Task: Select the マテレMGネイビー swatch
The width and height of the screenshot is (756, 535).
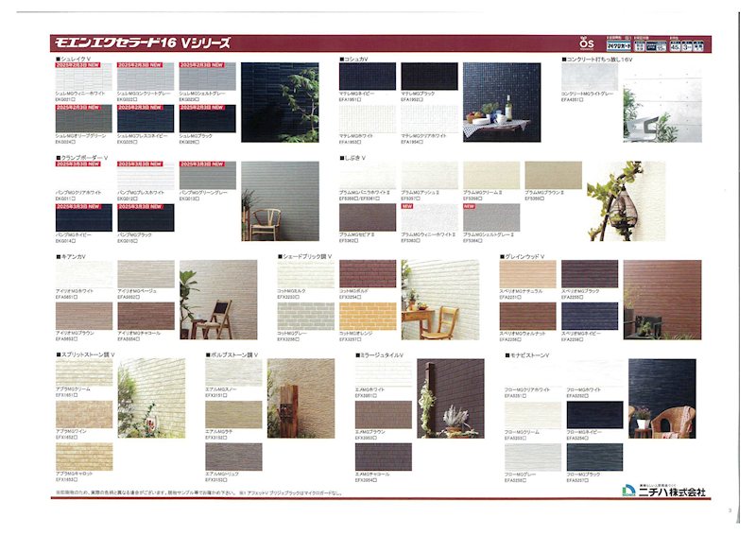Action: [x=368, y=77]
